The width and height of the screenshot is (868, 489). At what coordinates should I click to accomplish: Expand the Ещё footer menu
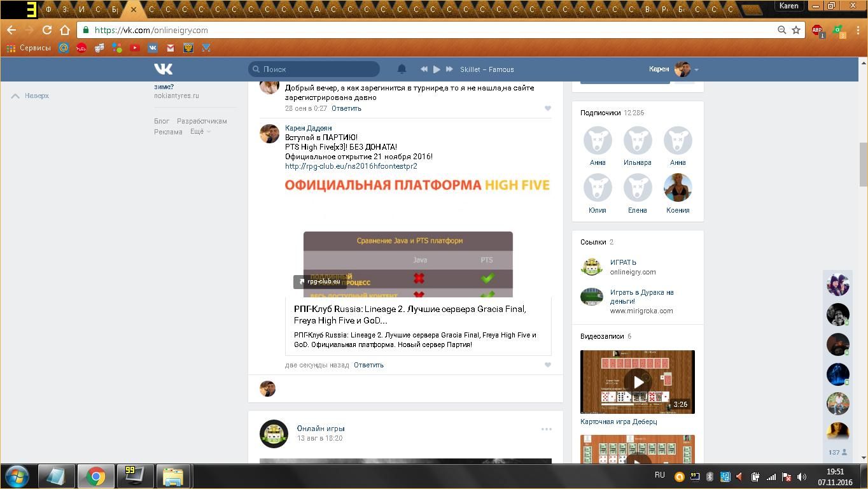coord(200,132)
